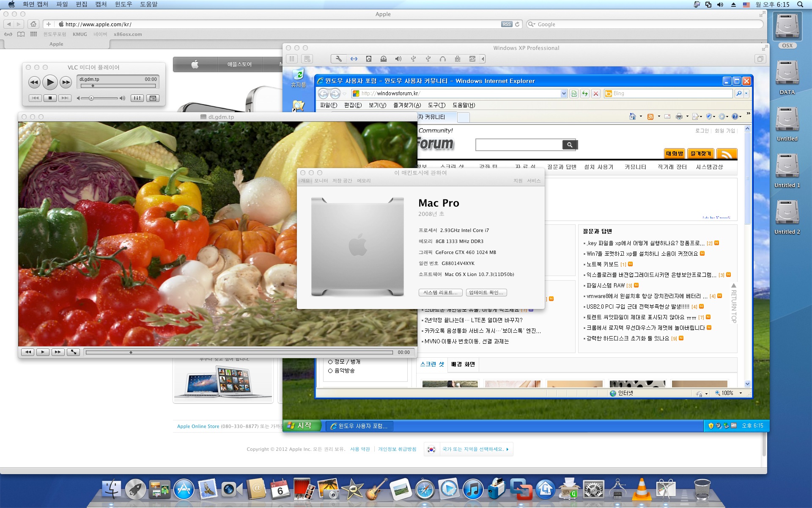Screen dimensions: 812x508
Task: Open VMware settings wrench icon
Action: coord(339,59)
